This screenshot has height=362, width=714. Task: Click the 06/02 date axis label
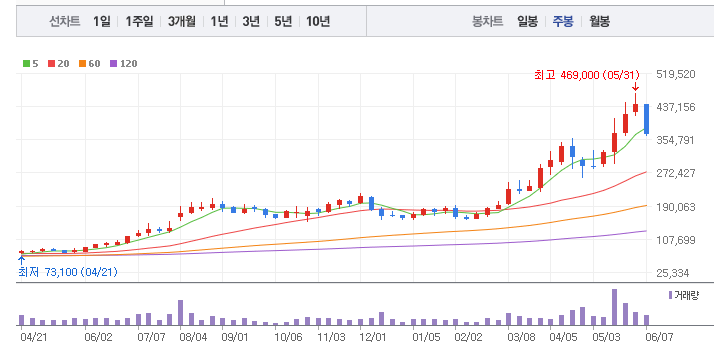98,337
